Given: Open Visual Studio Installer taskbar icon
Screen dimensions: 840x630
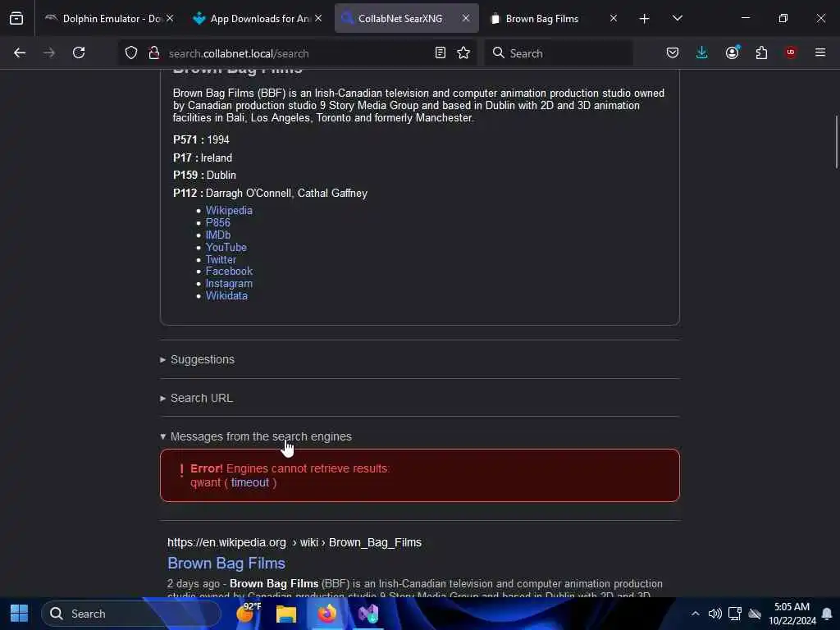Looking at the screenshot, I should pos(368,614).
